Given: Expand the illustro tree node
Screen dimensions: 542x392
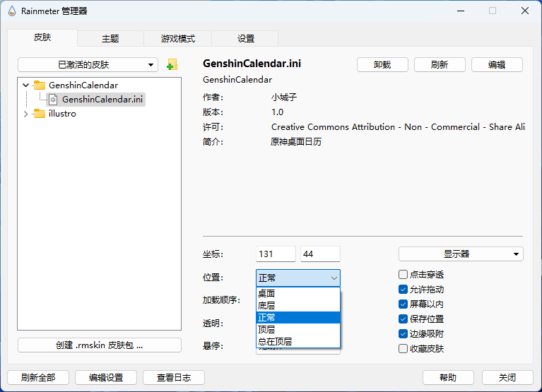Looking at the screenshot, I should [26, 114].
